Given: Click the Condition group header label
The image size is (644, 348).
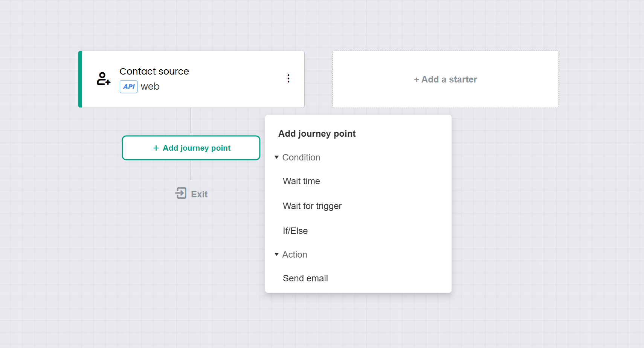Looking at the screenshot, I should (x=301, y=157).
